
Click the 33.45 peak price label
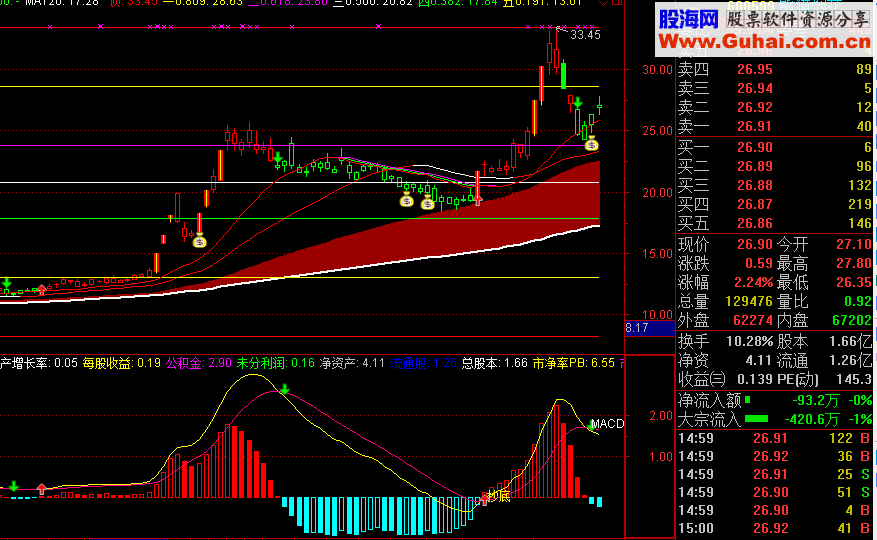(586, 35)
